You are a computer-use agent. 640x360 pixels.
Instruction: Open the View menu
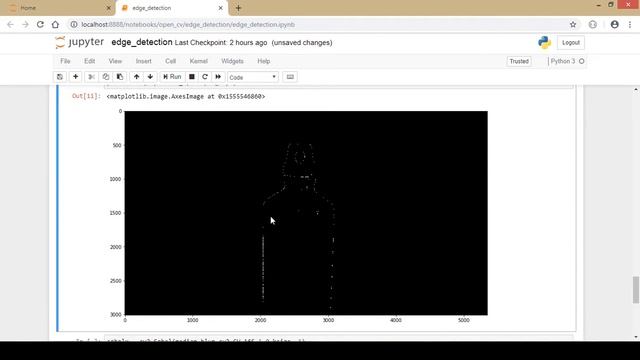click(115, 61)
